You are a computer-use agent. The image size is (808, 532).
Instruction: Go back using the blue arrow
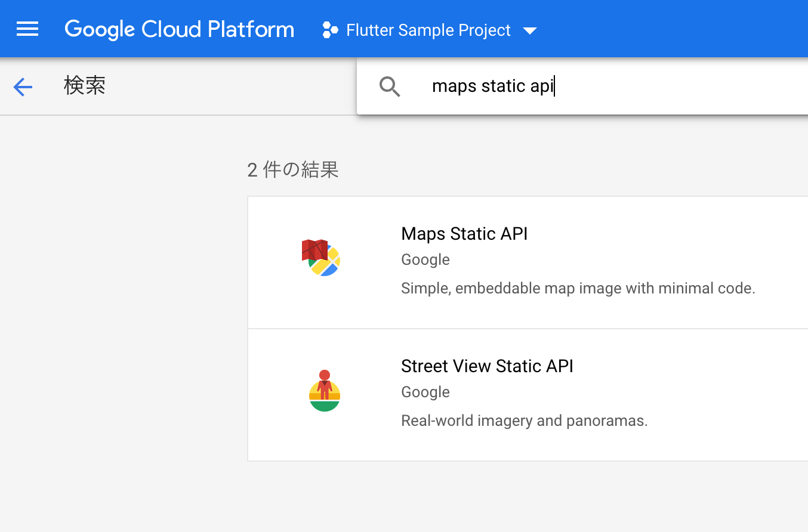(23, 87)
